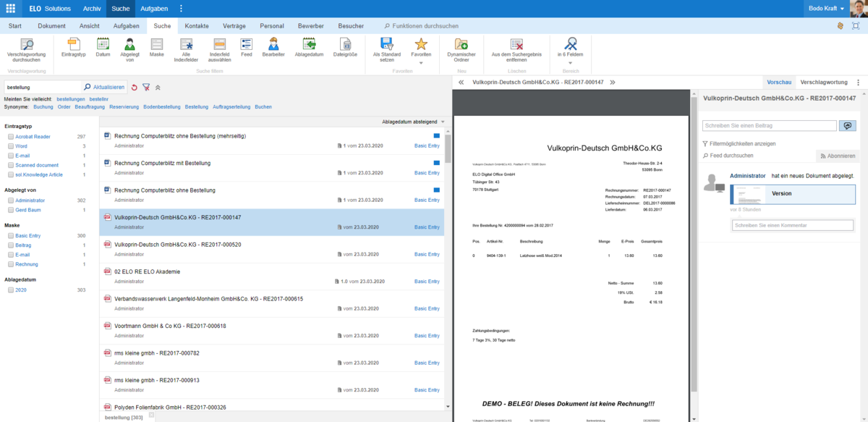Check the Beitrag mask filter
868x422 pixels.
tap(10, 245)
